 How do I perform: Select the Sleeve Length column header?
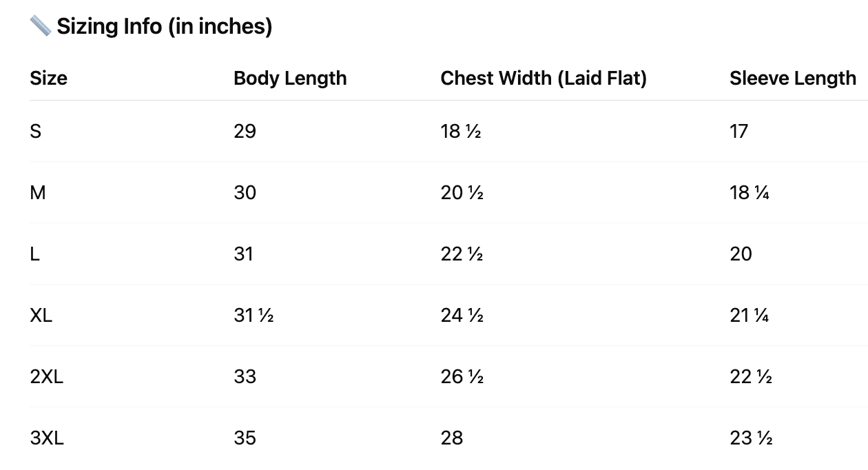792,79
